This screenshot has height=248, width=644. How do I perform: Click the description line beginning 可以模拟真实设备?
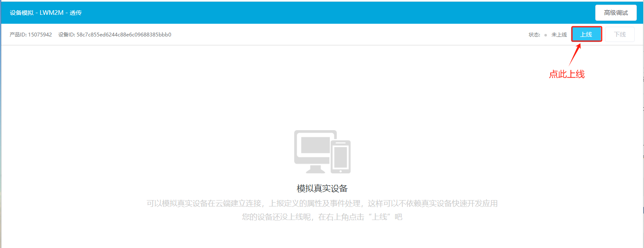[322, 203]
